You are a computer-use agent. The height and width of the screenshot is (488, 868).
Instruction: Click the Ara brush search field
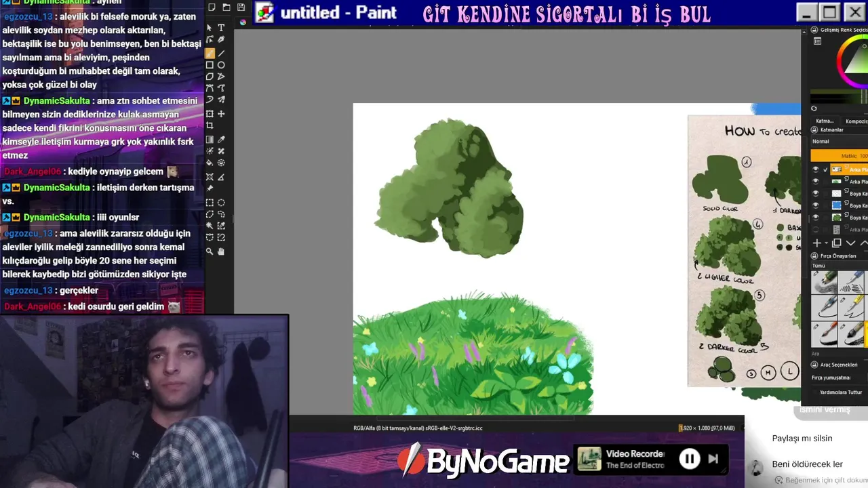[840, 353]
